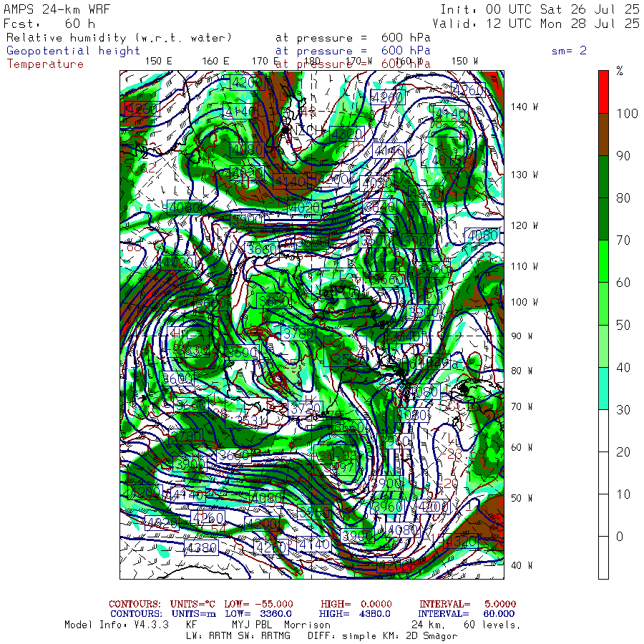The height and width of the screenshot is (644, 644).
Task: Click the red 'Temperature' label
Action: click(45, 64)
